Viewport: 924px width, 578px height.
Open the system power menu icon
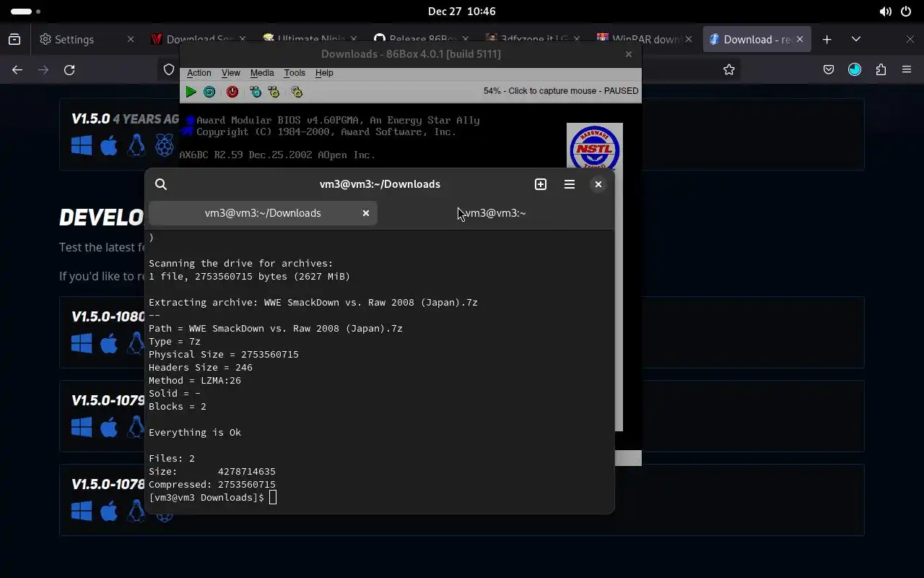pyautogui.click(x=906, y=12)
